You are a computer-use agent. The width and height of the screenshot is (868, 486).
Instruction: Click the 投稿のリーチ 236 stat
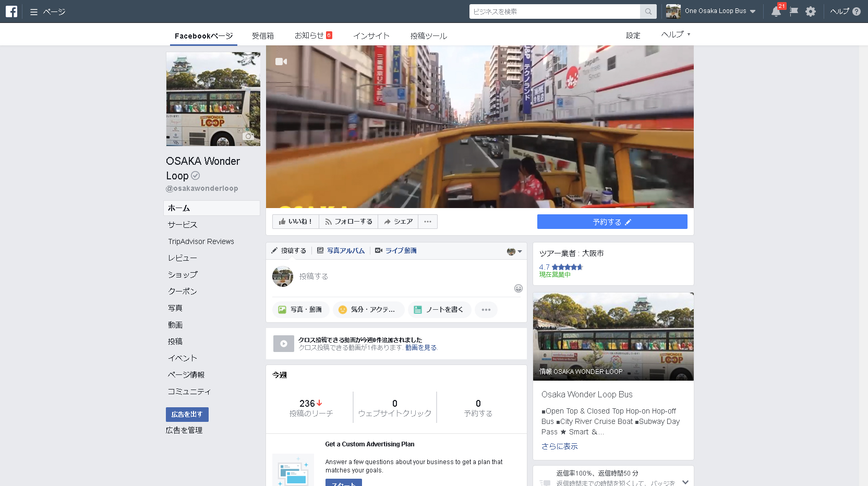click(x=311, y=408)
